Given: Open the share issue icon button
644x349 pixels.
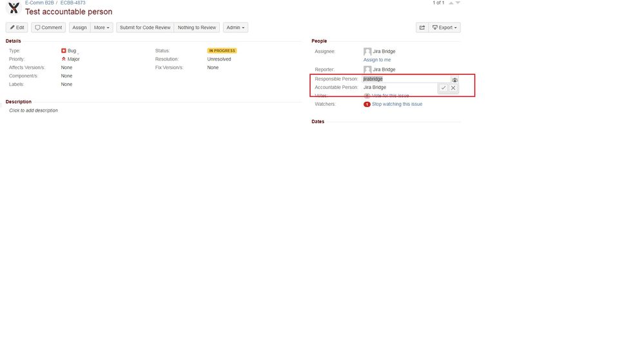Looking at the screenshot, I should tap(422, 28).
